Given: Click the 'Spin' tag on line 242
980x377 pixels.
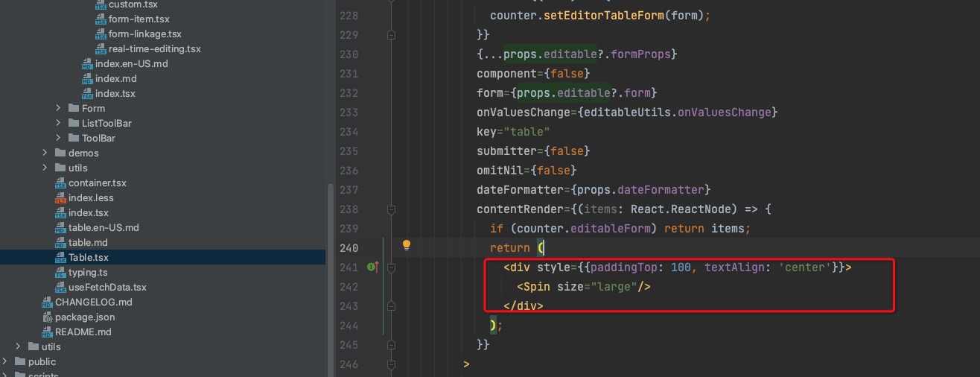Looking at the screenshot, I should pos(536,287).
